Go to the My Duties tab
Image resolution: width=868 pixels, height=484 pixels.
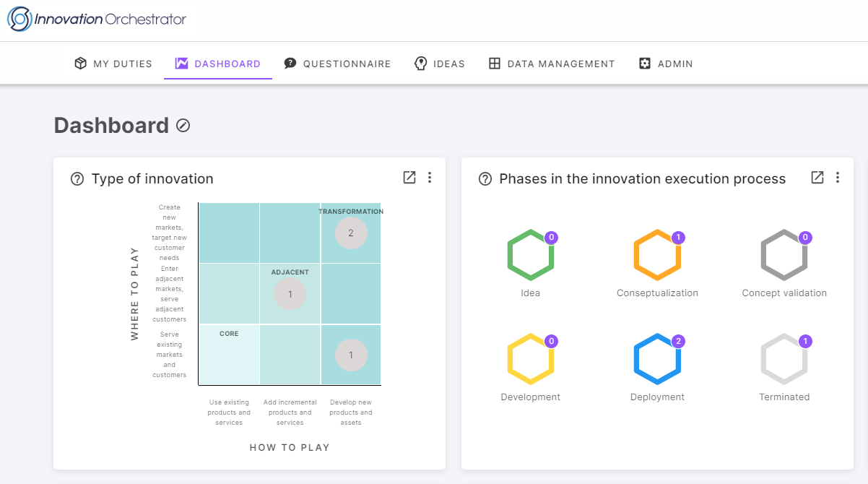click(x=113, y=64)
